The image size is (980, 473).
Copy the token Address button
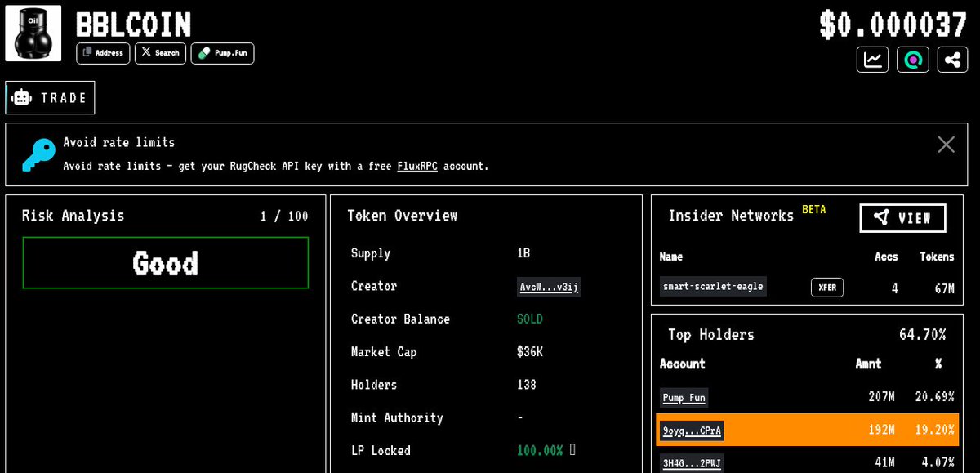click(x=103, y=53)
